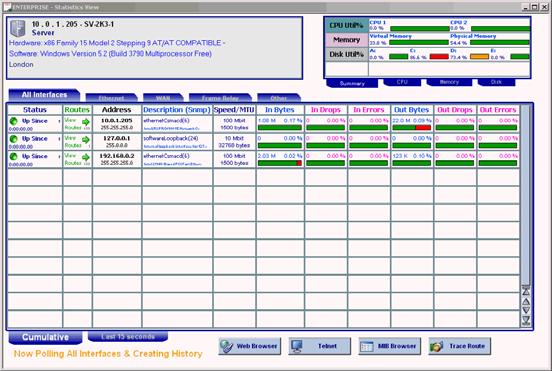The width and height of the screenshot is (552, 371).
Task: Click the red C: disk utilization bar
Action: (439, 56)
